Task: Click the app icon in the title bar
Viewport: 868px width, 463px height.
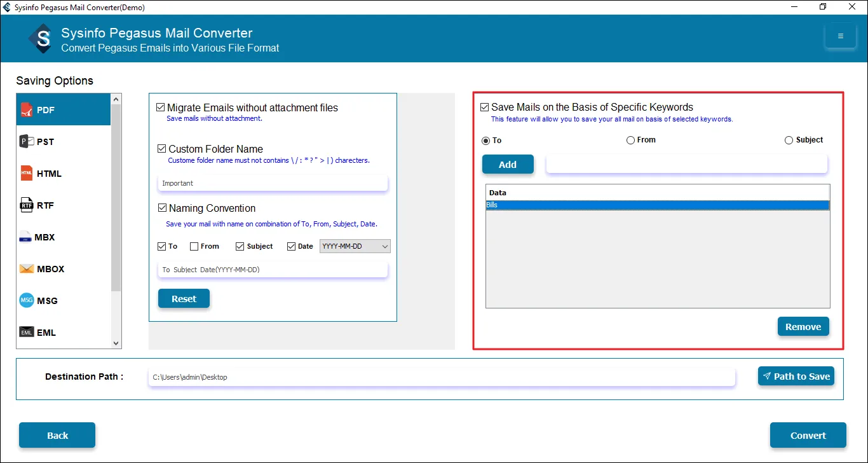Action: pyautogui.click(x=7, y=7)
